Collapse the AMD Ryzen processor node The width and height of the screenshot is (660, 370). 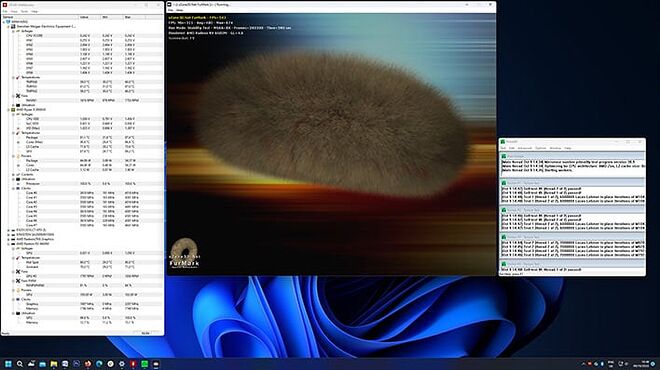tap(8, 110)
